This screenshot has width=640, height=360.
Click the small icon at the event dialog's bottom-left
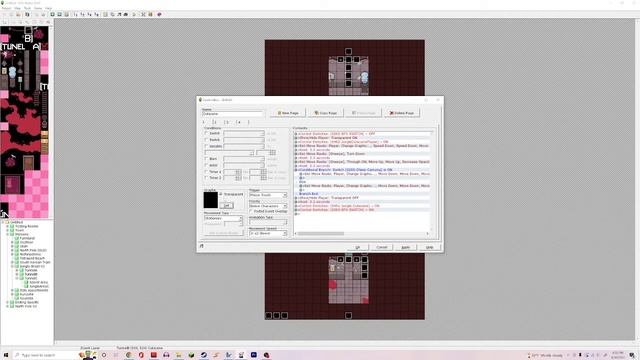201,246
